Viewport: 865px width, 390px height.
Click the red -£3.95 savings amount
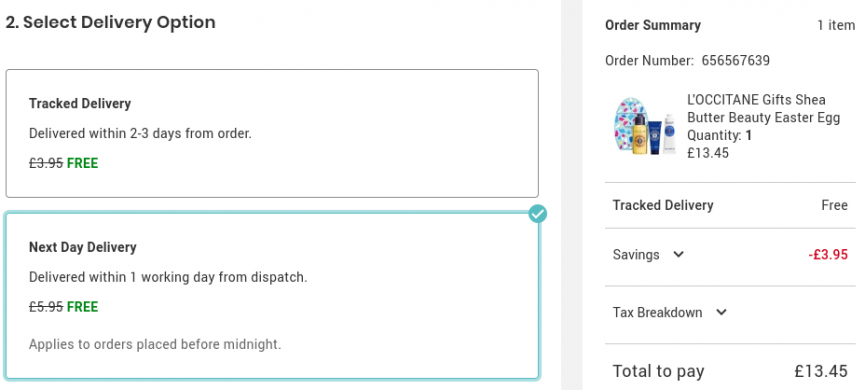[827, 255]
